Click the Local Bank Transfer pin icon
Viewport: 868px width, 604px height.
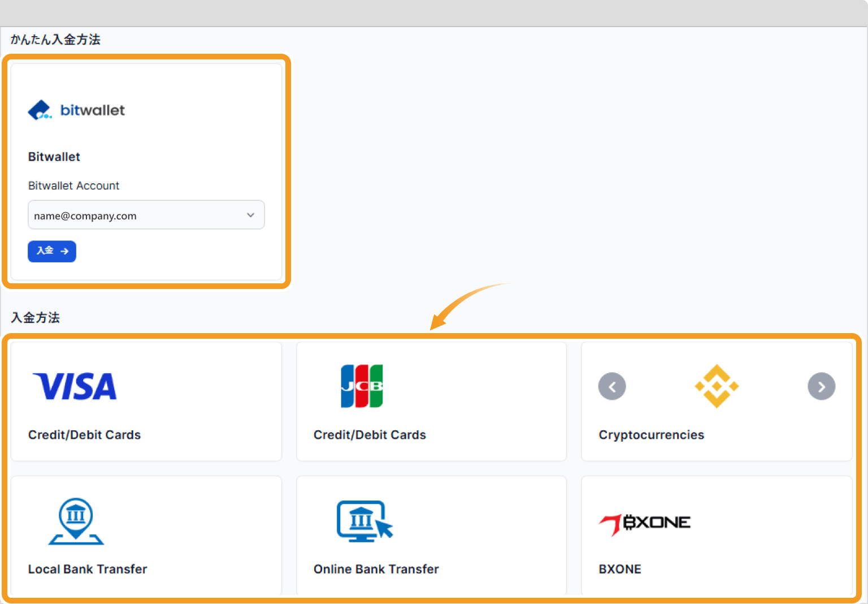[x=76, y=521]
